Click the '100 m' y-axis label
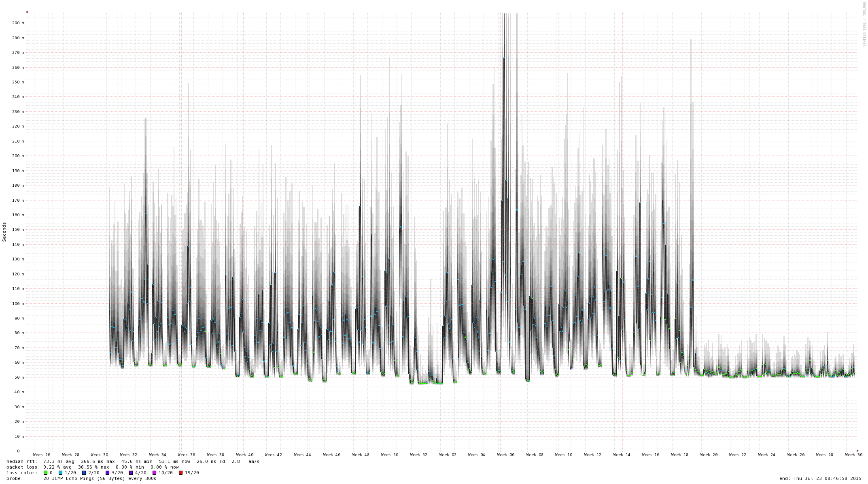Viewport: 868px width, 484px height. click(18, 304)
